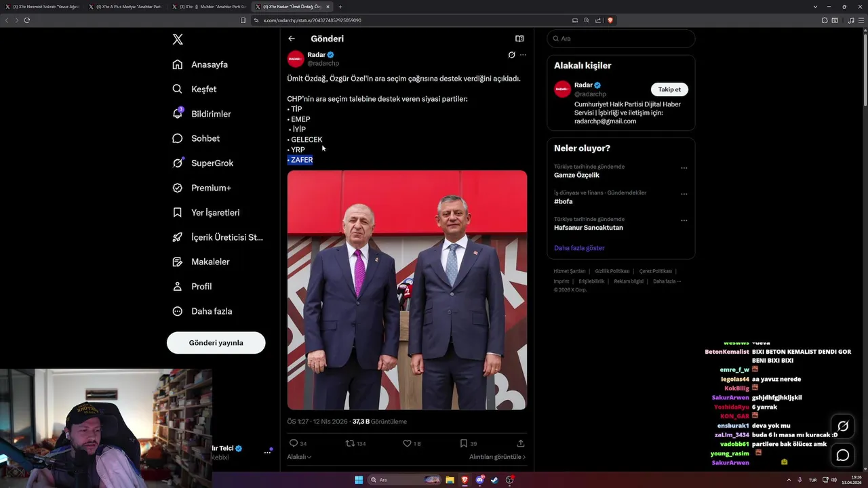Go back using the Gönderi arrow
The image size is (868, 488).
pyautogui.click(x=292, y=39)
